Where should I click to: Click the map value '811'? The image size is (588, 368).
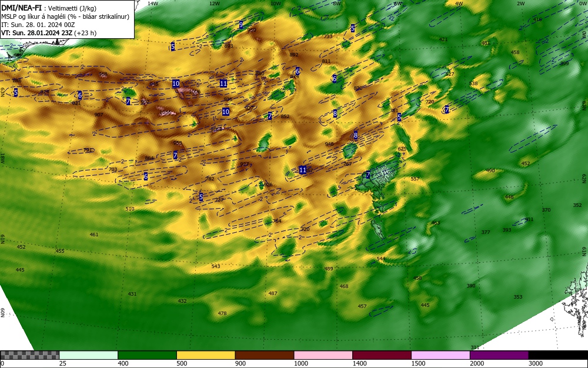326,61
